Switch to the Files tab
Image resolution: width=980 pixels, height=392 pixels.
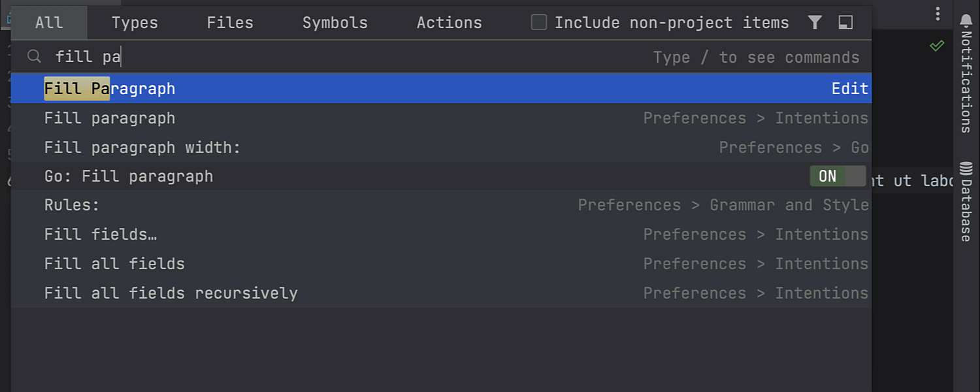(230, 23)
